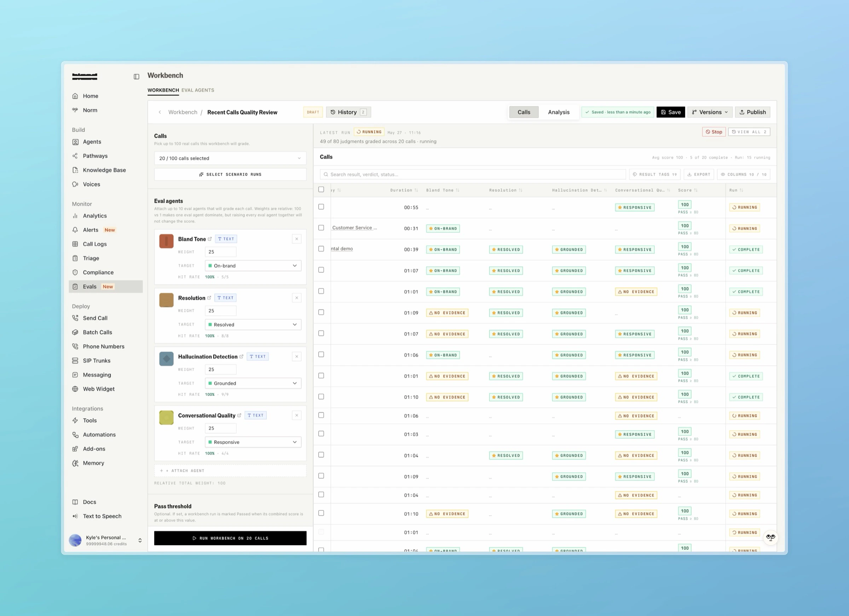Image resolution: width=849 pixels, height=616 pixels.
Task: Select the checkbox on the 01:06 On-brand row
Action: [x=321, y=355]
